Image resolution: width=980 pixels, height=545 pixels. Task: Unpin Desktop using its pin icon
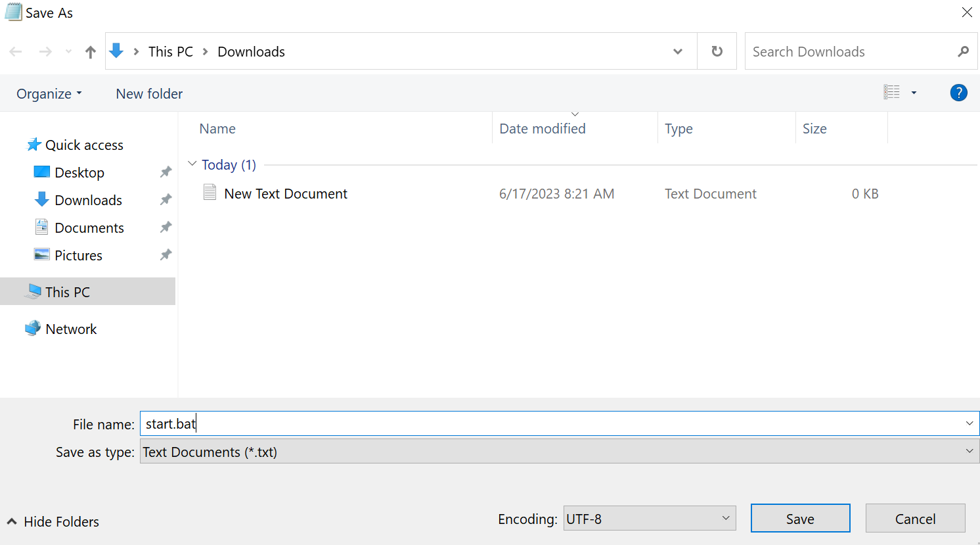point(166,172)
